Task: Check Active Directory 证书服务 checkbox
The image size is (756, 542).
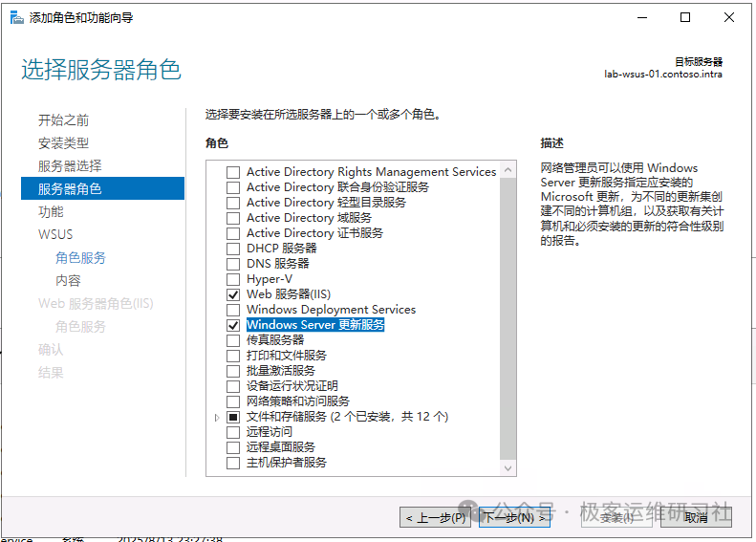Action: click(233, 233)
